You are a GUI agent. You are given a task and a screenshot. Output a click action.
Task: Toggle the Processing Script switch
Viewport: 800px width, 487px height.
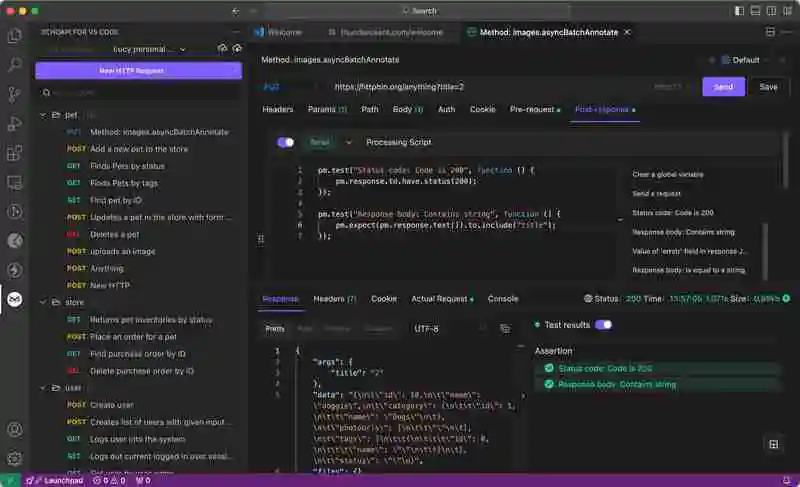click(286, 142)
